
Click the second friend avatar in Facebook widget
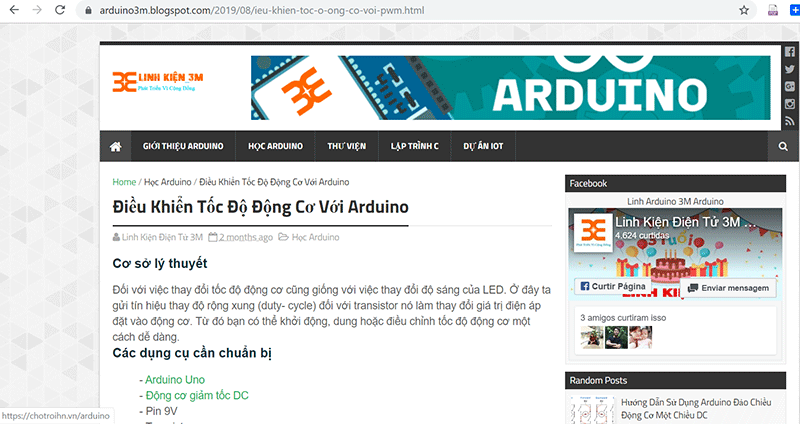tap(616, 338)
